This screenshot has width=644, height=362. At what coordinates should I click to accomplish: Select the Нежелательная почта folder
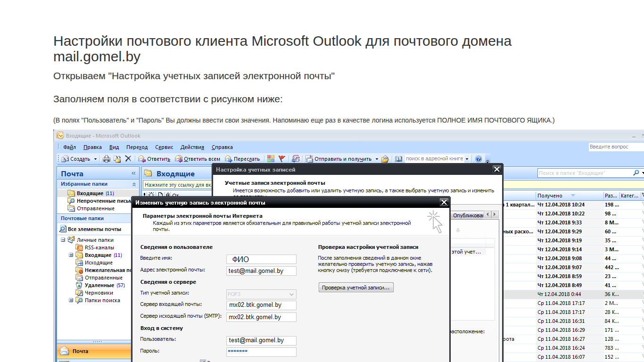pos(103,270)
